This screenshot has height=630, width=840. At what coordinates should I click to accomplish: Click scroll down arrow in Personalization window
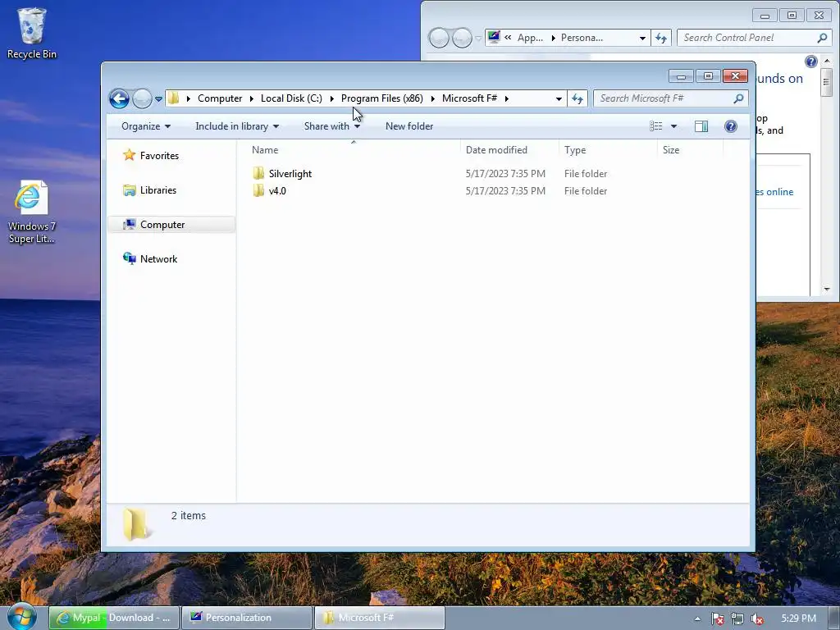click(827, 290)
